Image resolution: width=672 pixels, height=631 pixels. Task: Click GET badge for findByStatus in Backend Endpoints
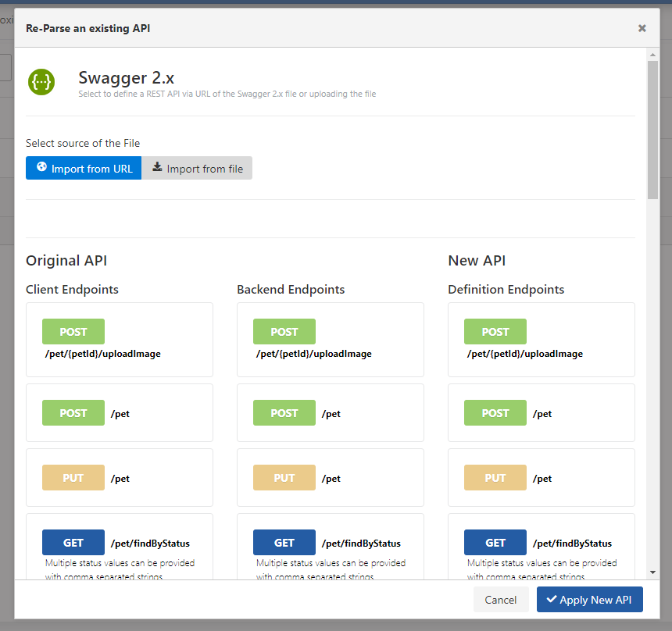point(284,543)
